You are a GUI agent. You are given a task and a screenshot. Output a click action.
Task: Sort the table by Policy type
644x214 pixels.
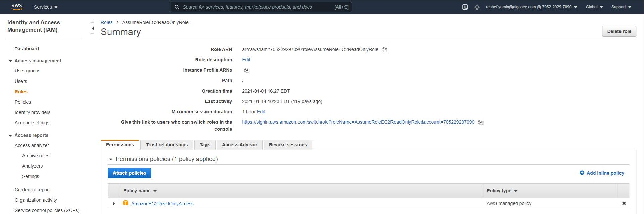pos(502,191)
